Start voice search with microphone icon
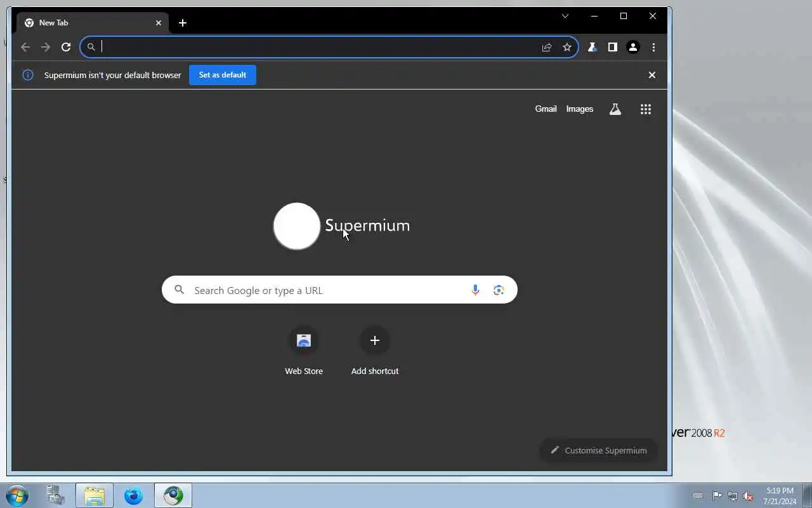 (475, 290)
